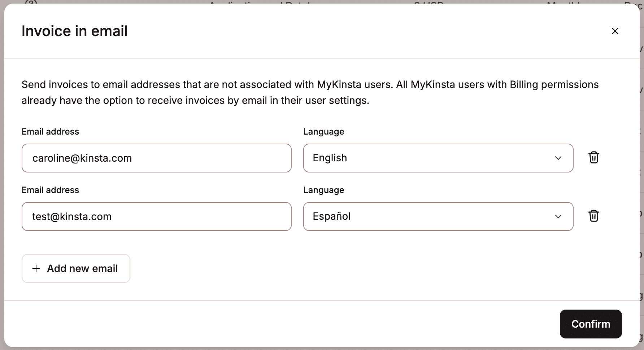Select the caroline@kinsta.com email field
Viewport: 644px width, 350px height.
coord(156,158)
